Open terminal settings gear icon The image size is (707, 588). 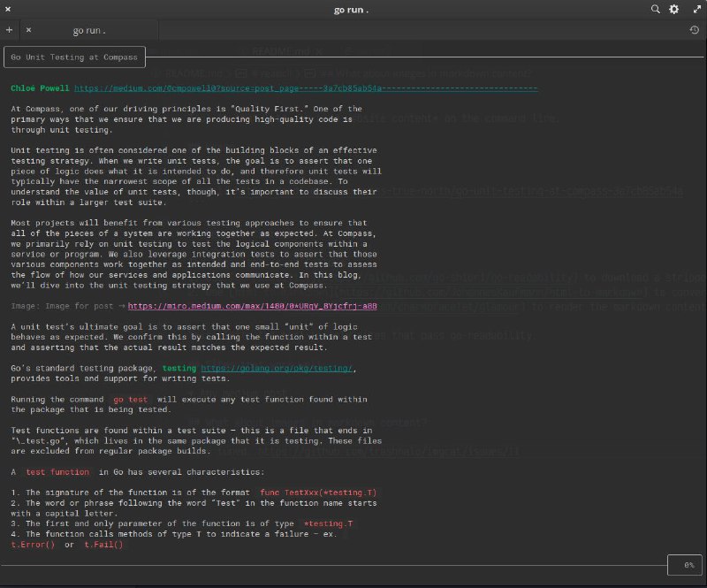coord(673,9)
